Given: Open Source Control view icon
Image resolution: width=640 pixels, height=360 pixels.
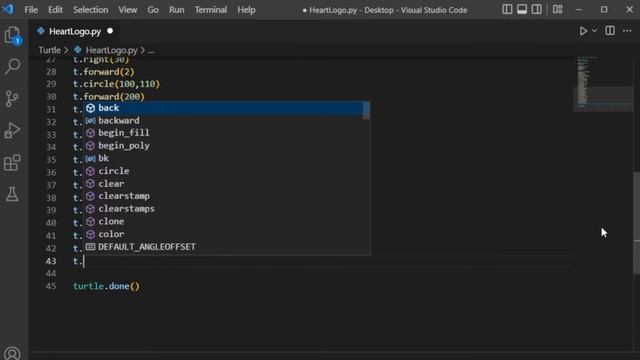Looking at the screenshot, I should tap(12, 98).
